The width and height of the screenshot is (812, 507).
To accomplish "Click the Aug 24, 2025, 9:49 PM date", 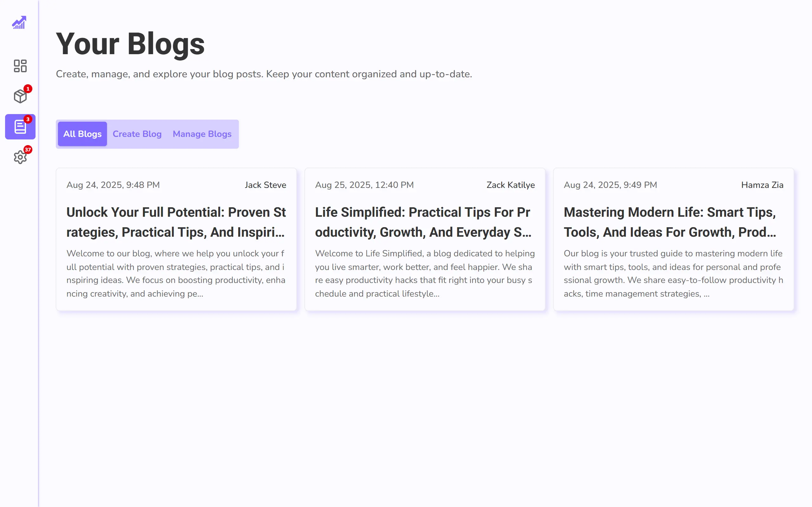I will pyautogui.click(x=610, y=185).
